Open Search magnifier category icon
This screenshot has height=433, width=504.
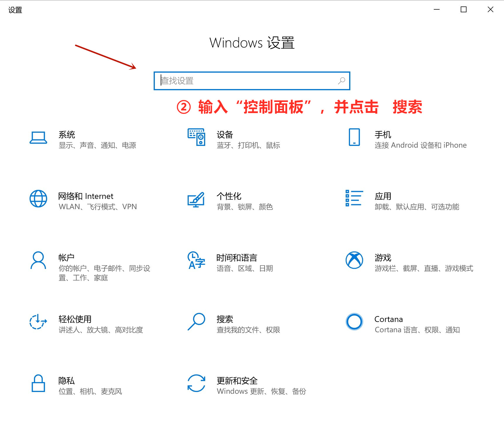pyautogui.click(x=196, y=322)
